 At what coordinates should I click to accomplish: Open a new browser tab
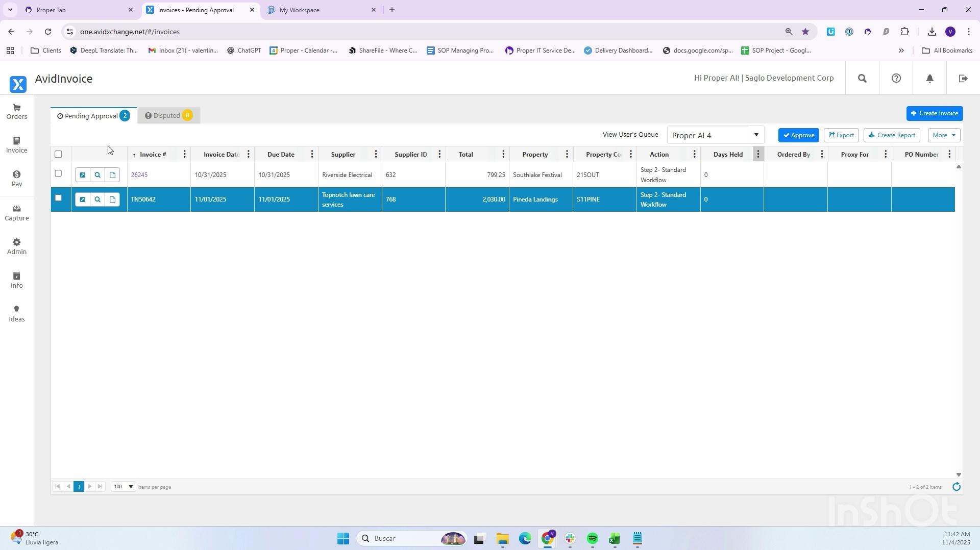click(x=392, y=10)
